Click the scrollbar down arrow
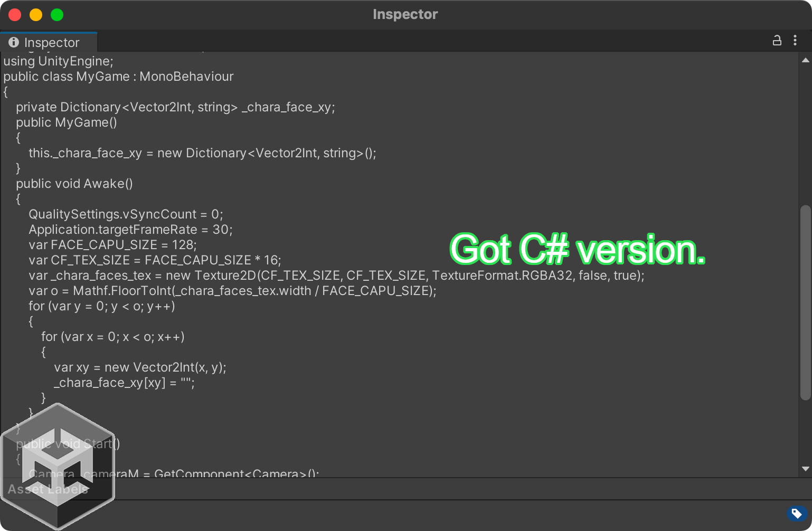The height and width of the screenshot is (531, 812). tap(805, 468)
